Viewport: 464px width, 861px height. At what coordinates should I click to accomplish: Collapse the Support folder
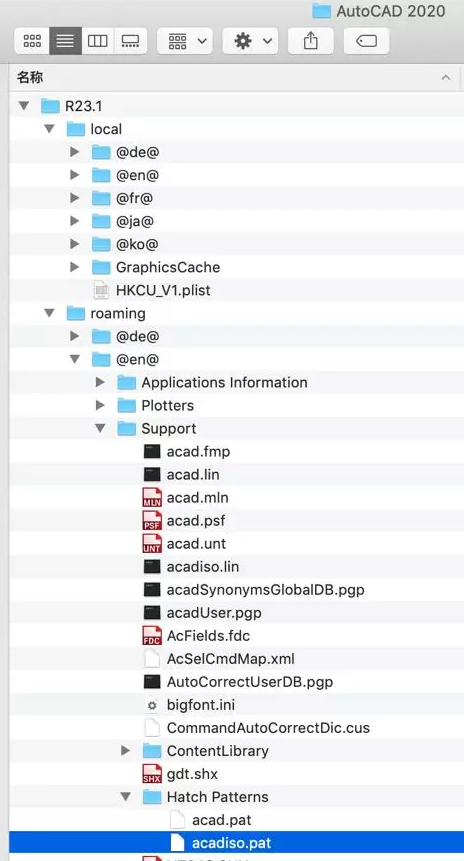coord(100,429)
